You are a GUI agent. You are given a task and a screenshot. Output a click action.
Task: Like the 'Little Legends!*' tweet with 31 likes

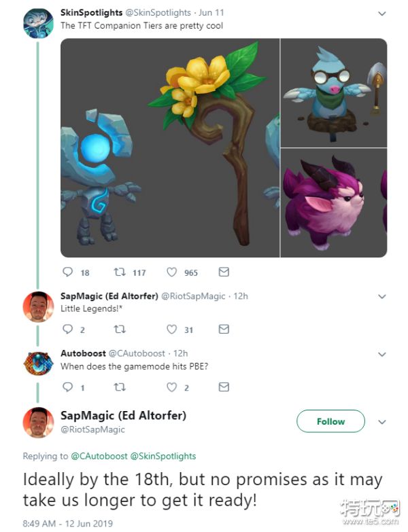[x=172, y=329]
